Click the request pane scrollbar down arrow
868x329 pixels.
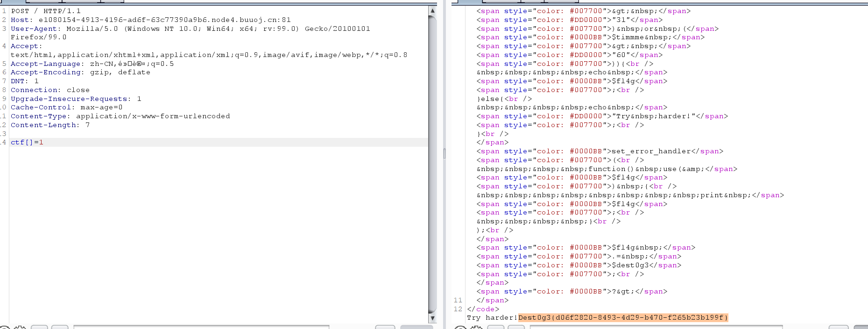432,318
